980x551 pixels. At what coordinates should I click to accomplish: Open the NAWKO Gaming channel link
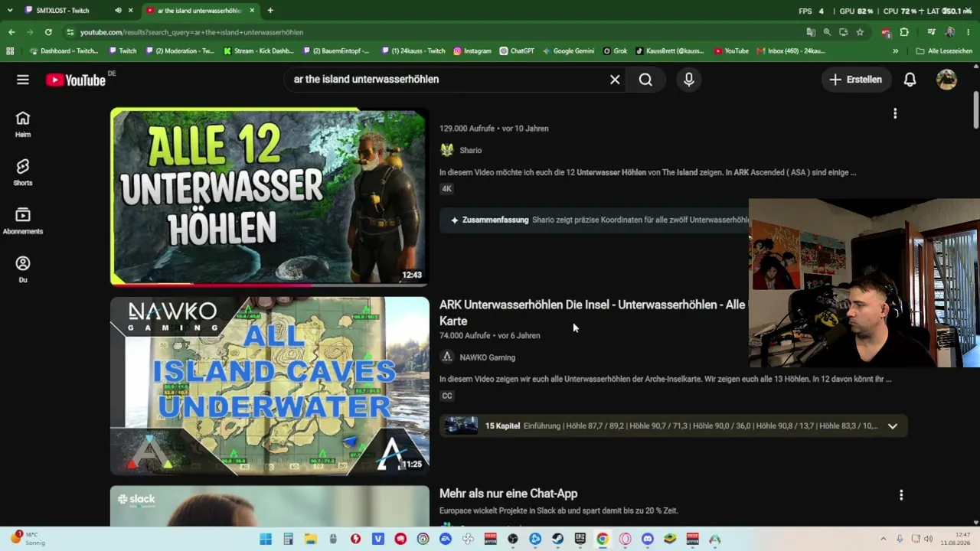pos(487,357)
